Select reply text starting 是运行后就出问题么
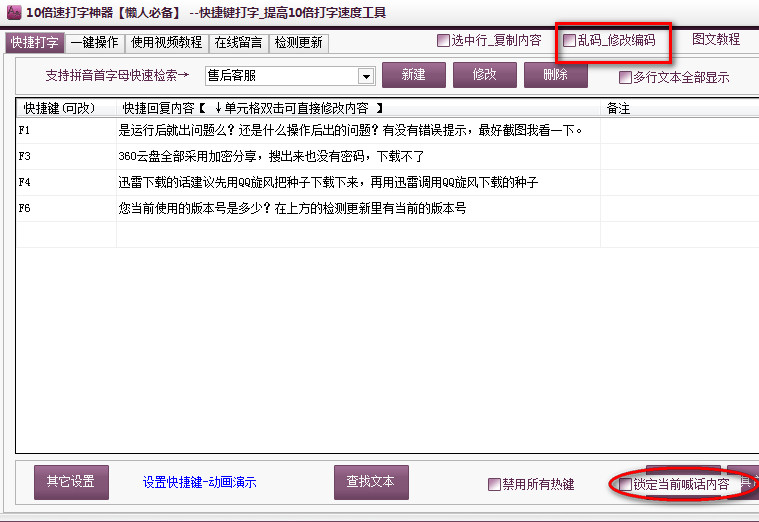The height and width of the screenshot is (522, 759). point(350,130)
